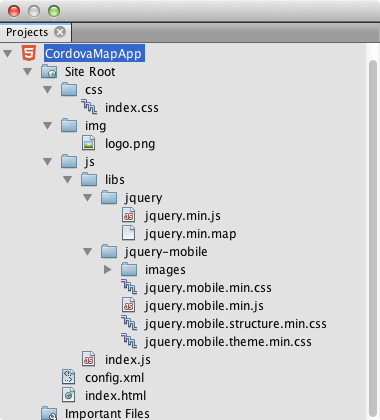
Task: Expand the images folder
Action: point(107,269)
